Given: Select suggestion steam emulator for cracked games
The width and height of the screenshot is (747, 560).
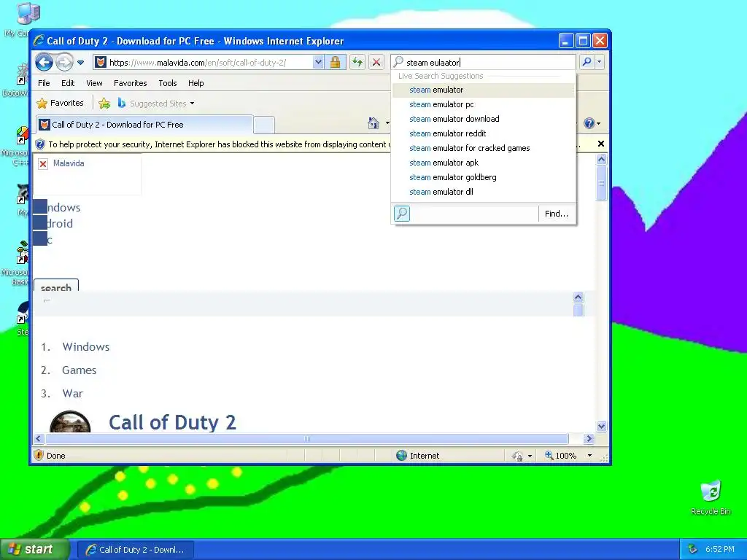Looking at the screenshot, I should (x=483, y=148).
